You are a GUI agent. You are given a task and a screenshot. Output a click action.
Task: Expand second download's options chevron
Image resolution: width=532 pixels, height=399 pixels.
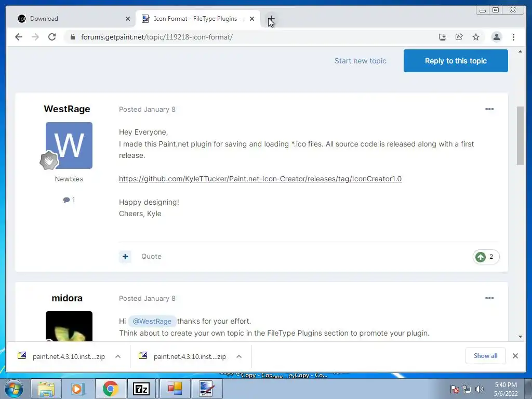(239, 356)
